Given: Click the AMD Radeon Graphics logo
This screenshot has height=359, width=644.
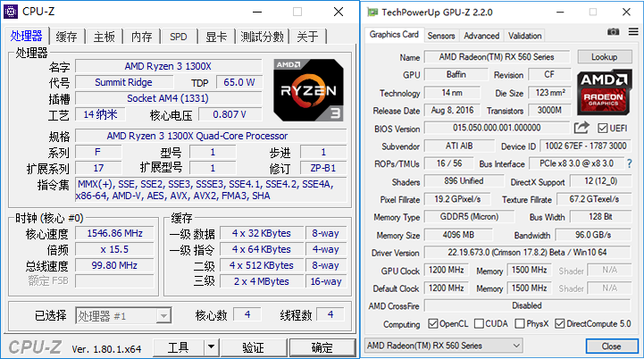Looking at the screenshot, I should click(x=603, y=92).
